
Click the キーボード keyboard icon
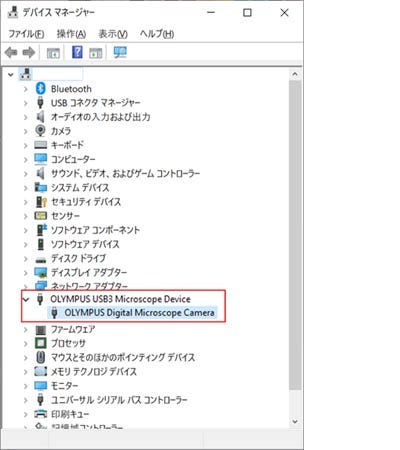click(41, 145)
